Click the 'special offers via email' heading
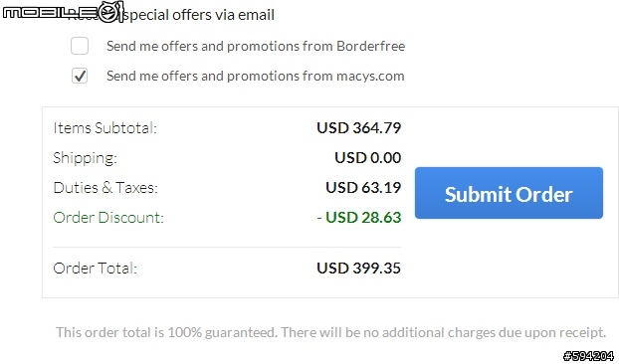This screenshot has width=619, height=364. 201,15
